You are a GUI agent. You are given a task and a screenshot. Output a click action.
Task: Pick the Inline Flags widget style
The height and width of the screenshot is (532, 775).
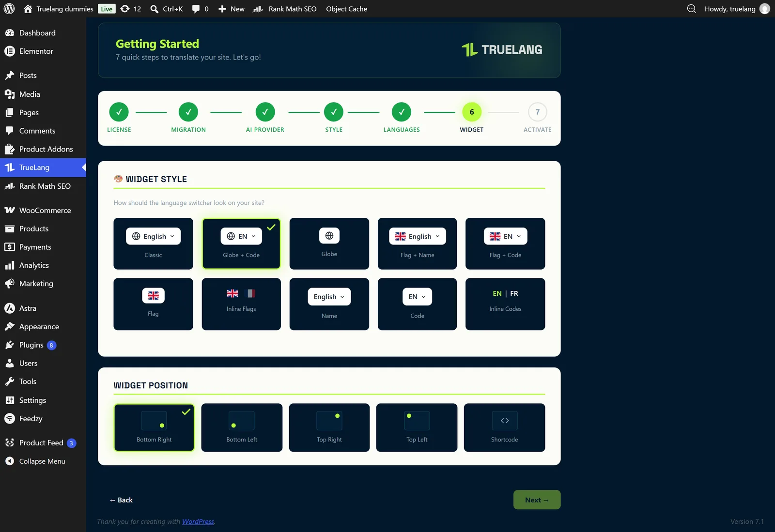coord(241,304)
